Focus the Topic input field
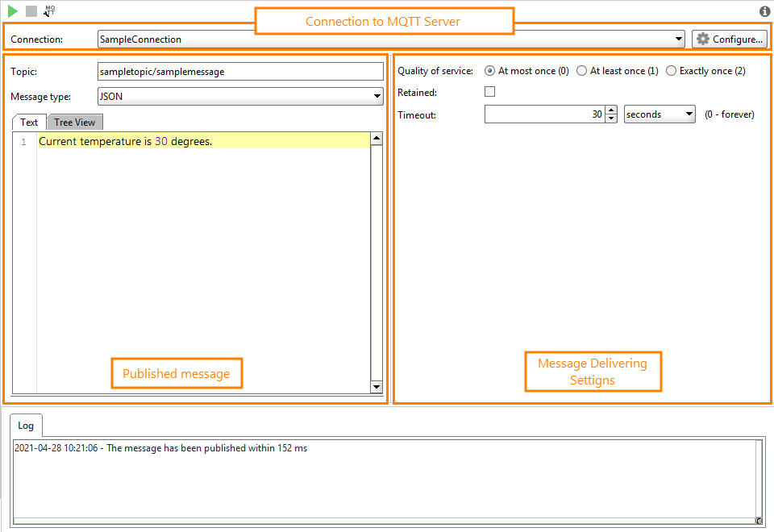774x532 pixels. [x=240, y=72]
